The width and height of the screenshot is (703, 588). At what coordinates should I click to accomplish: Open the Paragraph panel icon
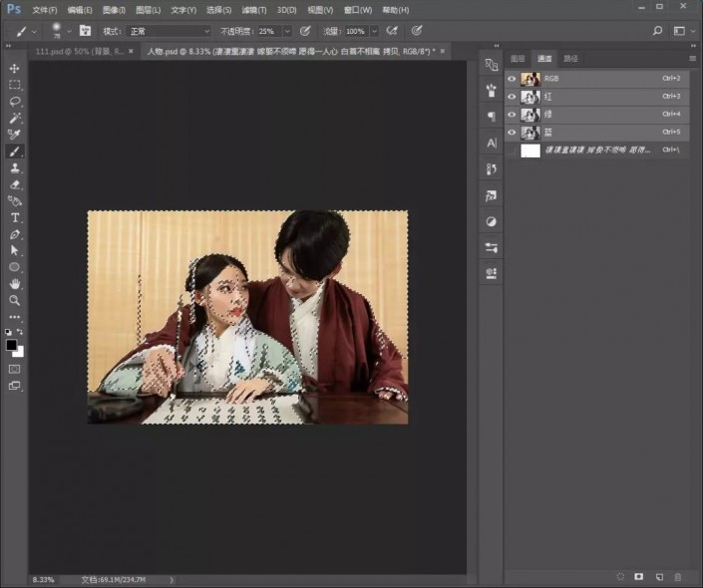[492, 117]
